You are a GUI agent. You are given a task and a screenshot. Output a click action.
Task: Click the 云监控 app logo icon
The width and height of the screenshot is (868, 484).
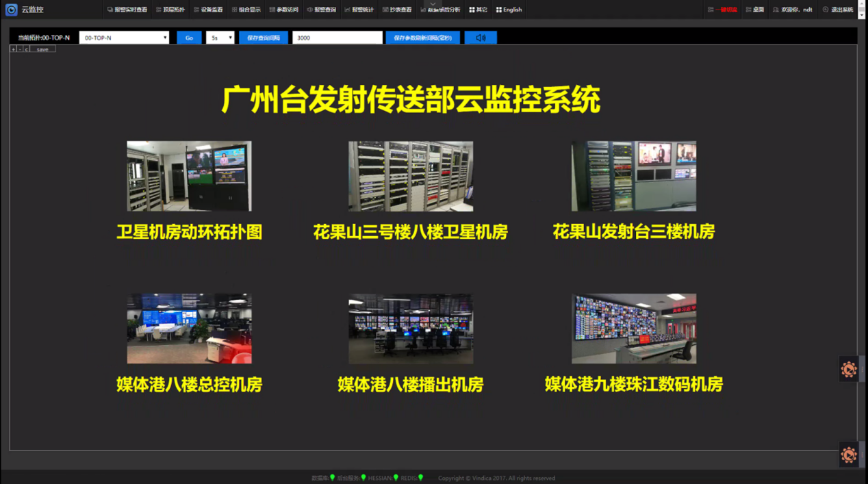[11, 10]
